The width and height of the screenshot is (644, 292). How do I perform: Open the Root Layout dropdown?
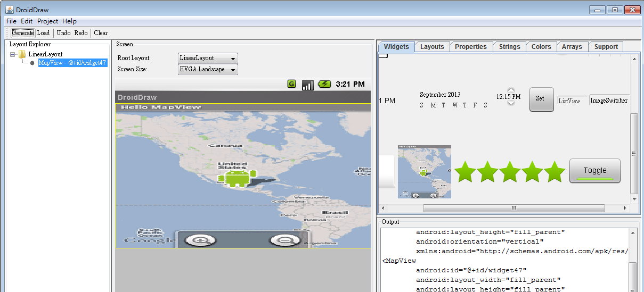(208, 58)
